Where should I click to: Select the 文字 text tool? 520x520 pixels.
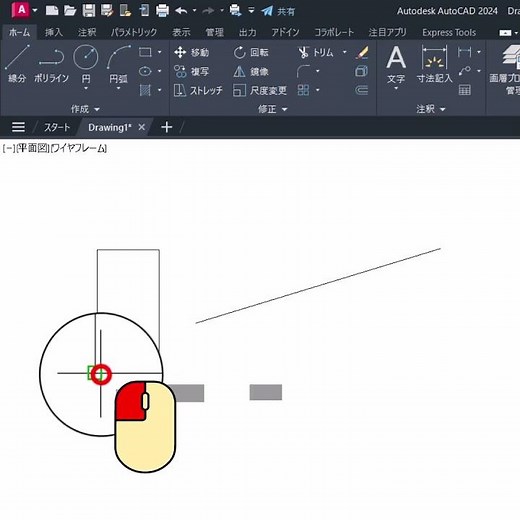coord(396,65)
